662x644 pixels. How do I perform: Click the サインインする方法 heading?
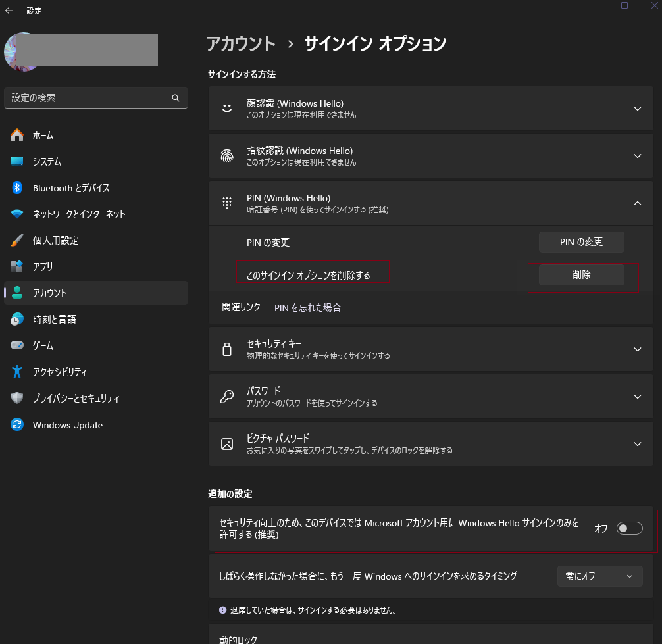coord(242,74)
